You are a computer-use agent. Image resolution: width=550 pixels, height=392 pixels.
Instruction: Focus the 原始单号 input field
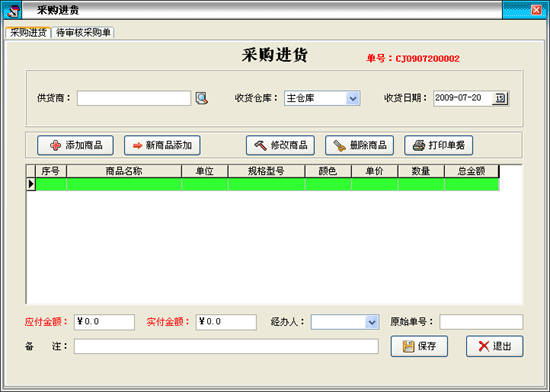point(481,322)
